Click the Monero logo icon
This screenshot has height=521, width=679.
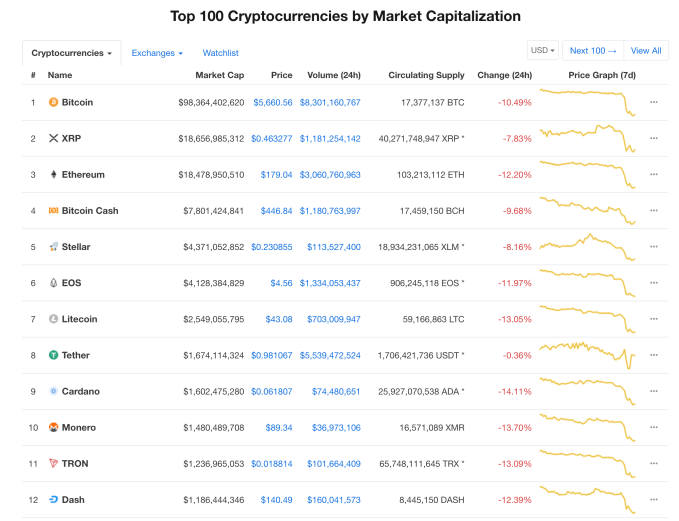tap(53, 427)
